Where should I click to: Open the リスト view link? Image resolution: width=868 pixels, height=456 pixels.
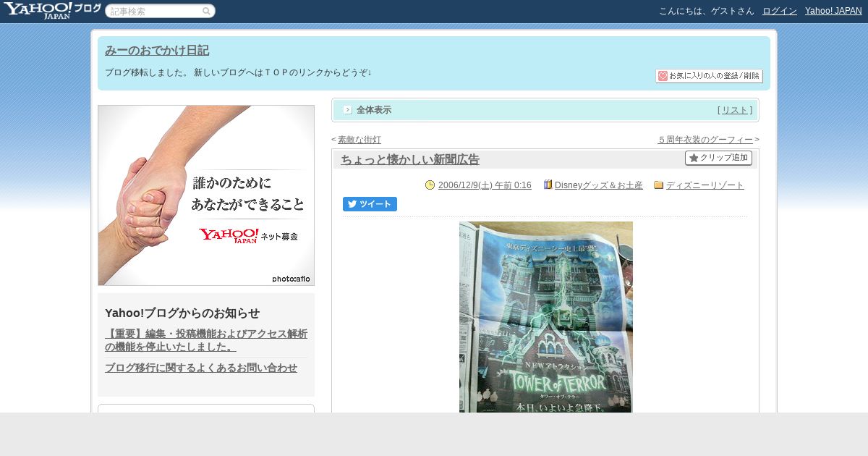(x=735, y=110)
